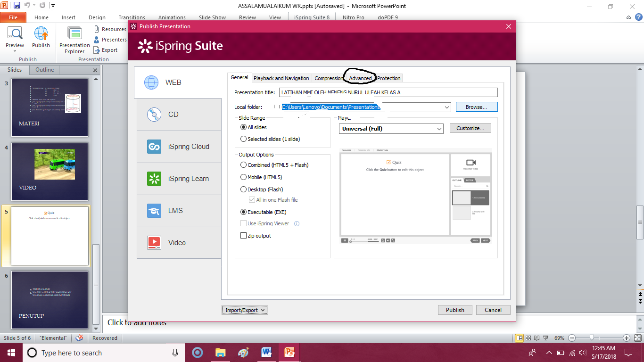Click the Customize button for the player

click(x=470, y=128)
